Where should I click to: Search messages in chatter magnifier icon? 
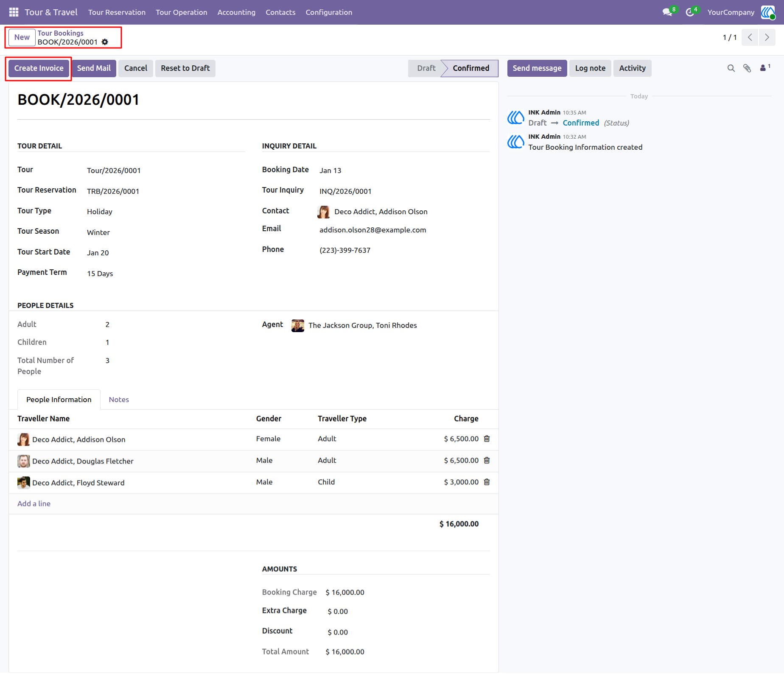[x=731, y=68]
